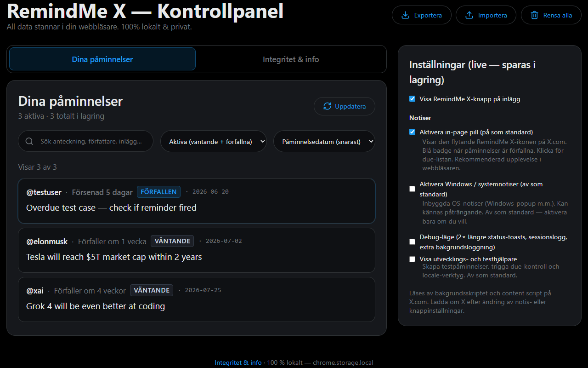Click the FÖRFALLEN status badge
Image resolution: width=588 pixels, height=368 pixels.
pyautogui.click(x=158, y=192)
